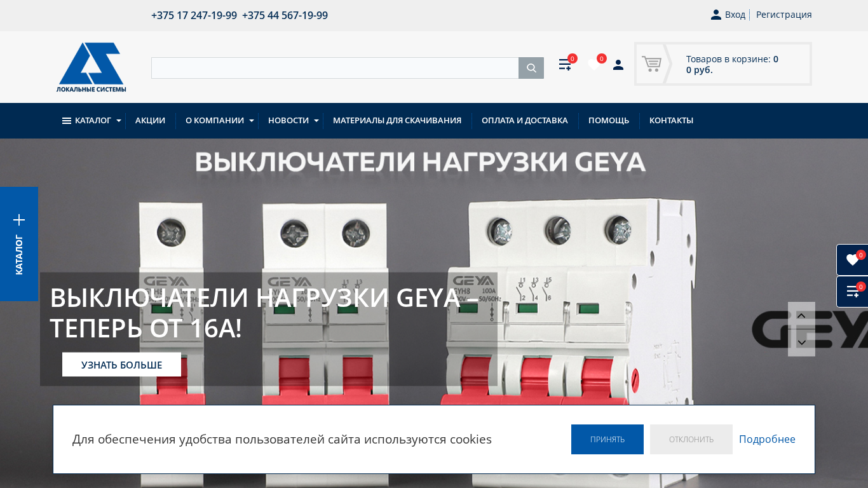Open the Контакты menu item
This screenshot has height=488, width=868.
671,121
